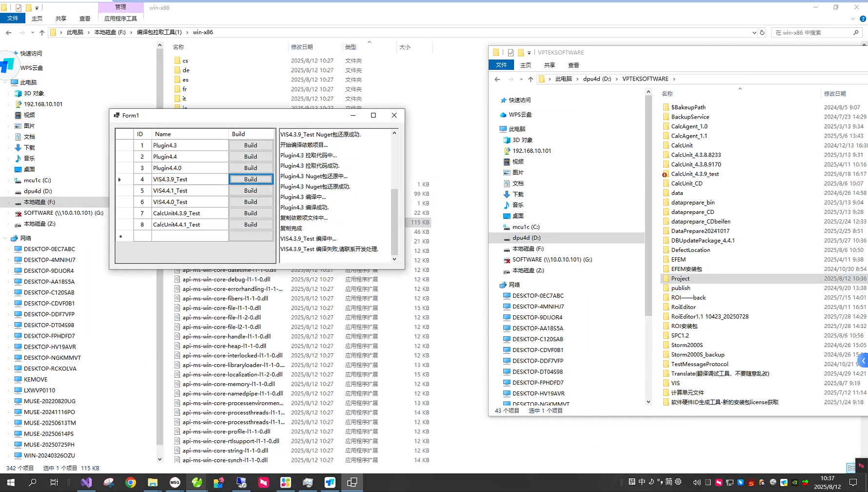Click the refresh icon beside the address bar
868x492 pixels.
pos(762,32)
